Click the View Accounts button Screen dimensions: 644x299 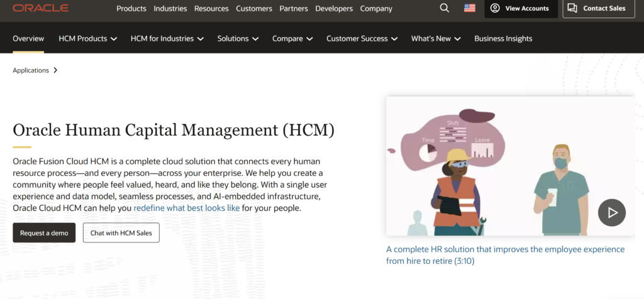coord(521,9)
